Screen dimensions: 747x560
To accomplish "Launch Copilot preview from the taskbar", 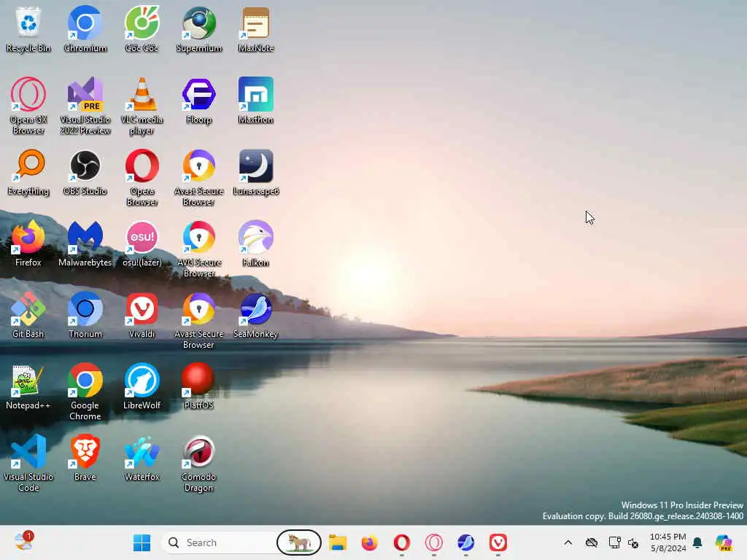I will pyautogui.click(x=724, y=542).
